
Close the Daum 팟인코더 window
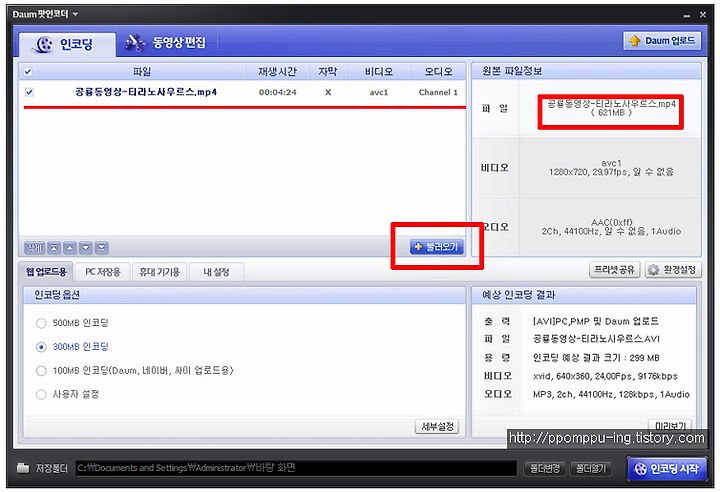click(x=703, y=15)
